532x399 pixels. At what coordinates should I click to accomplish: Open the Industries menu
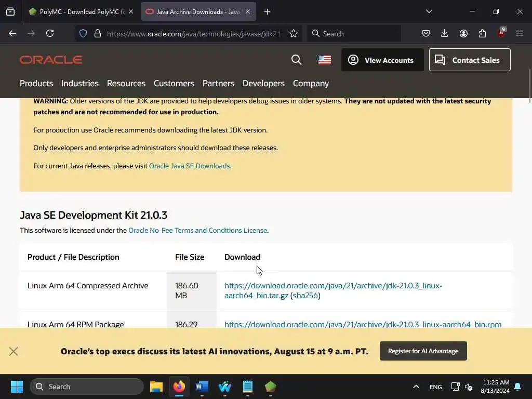(79, 84)
